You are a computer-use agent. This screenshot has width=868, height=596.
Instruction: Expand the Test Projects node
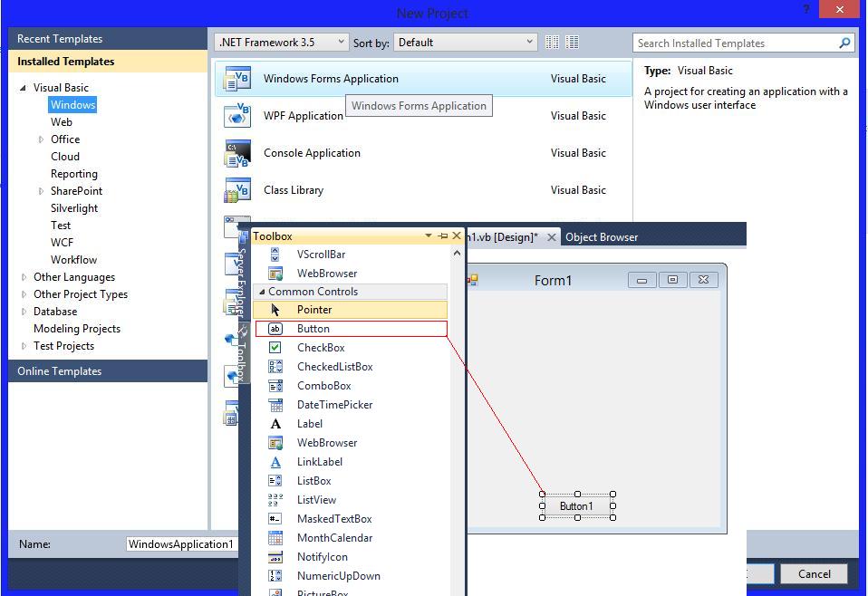[24, 346]
